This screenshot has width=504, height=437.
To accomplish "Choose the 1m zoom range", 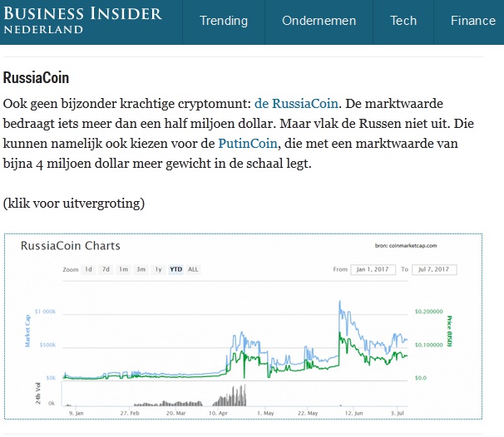I will click(x=123, y=269).
